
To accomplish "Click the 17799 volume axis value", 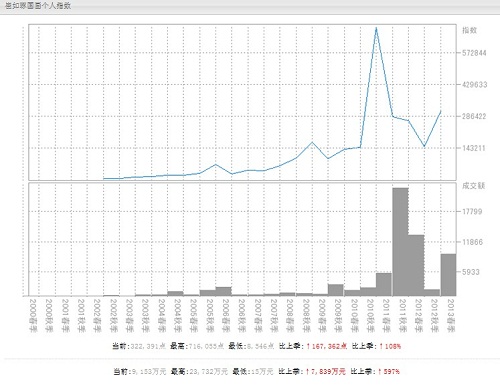I will click(x=472, y=211).
